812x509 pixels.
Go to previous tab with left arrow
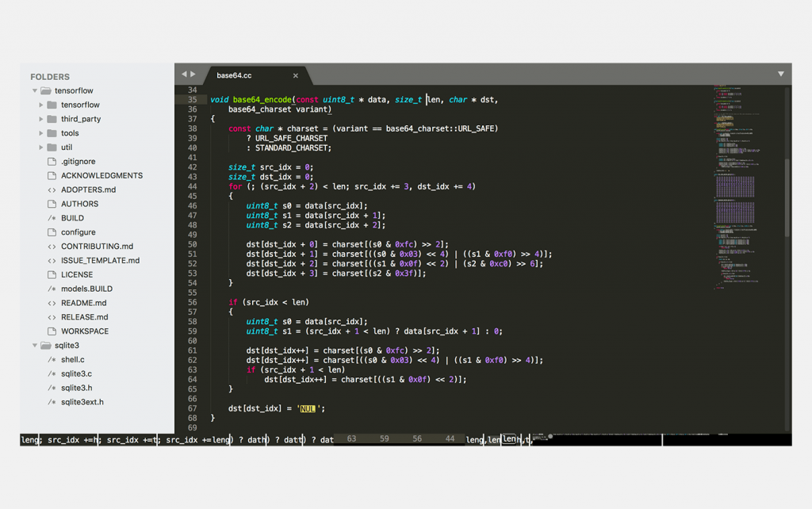pos(184,74)
